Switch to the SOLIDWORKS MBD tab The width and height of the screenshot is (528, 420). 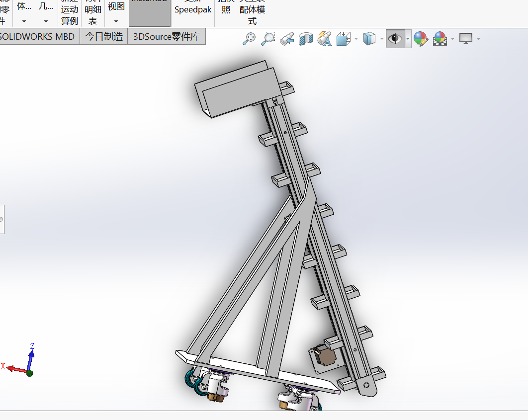click(37, 36)
